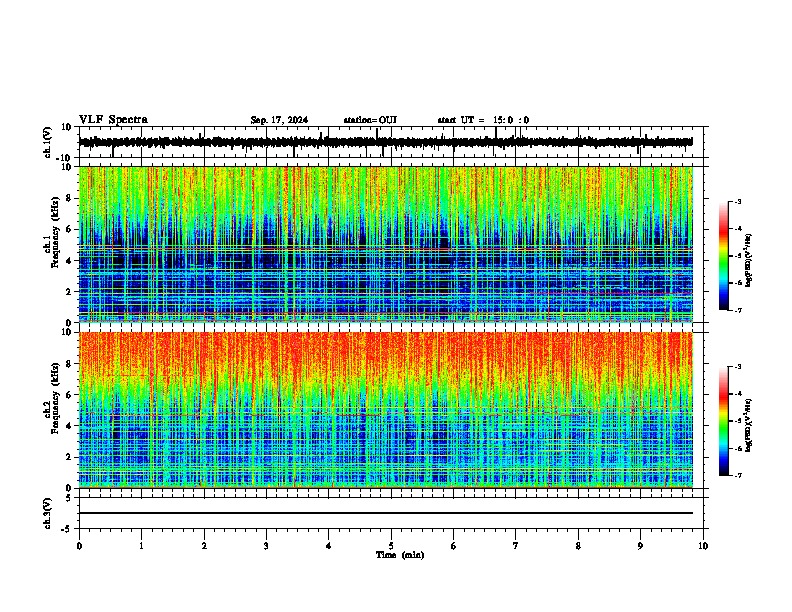Click the time axis tick label "2"
This screenshot has height=612, width=792.
[x=204, y=546]
